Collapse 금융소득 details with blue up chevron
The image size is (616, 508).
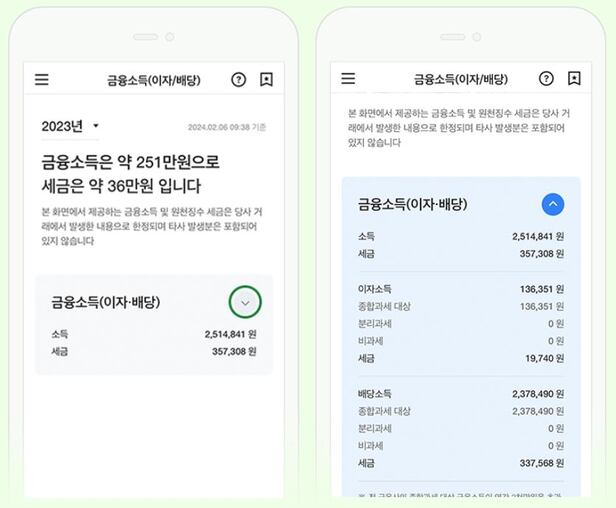[553, 204]
